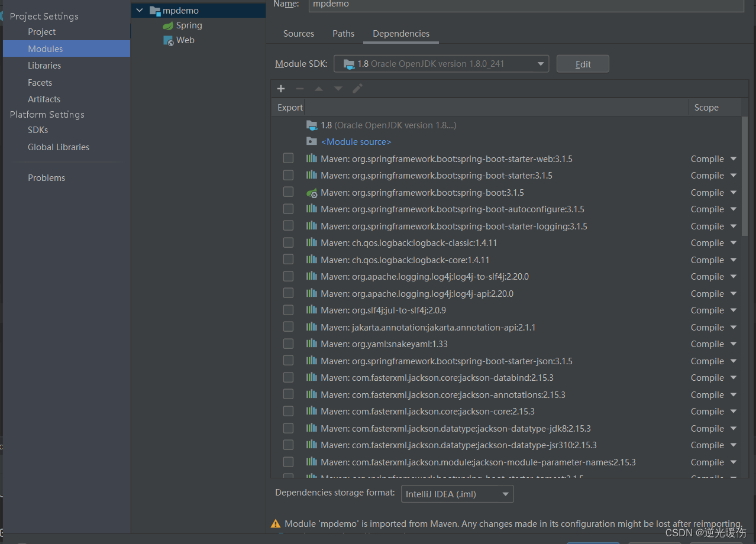Open the Module SDK dropdown
This screenshot has width=756, height=544.
click(x=539, y=63)
